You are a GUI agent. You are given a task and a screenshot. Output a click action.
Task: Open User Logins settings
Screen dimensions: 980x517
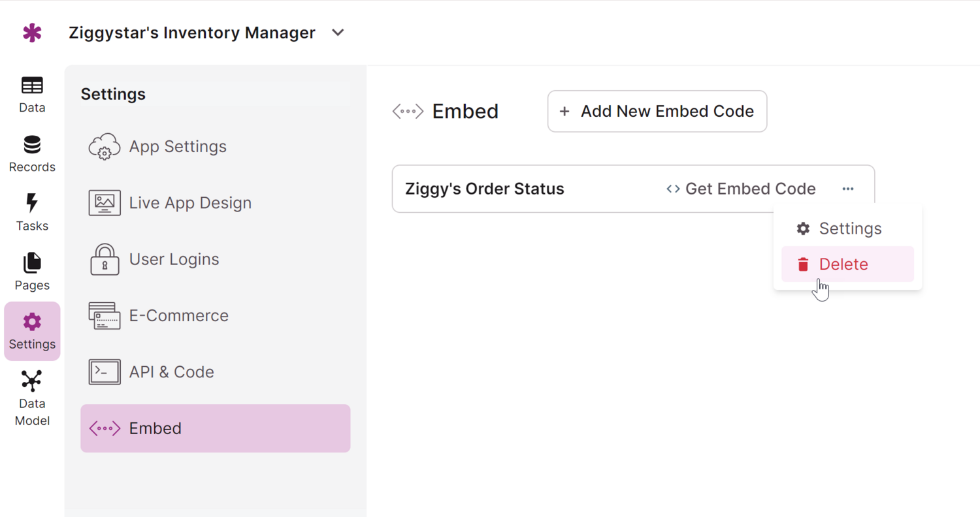click(174, 259)
